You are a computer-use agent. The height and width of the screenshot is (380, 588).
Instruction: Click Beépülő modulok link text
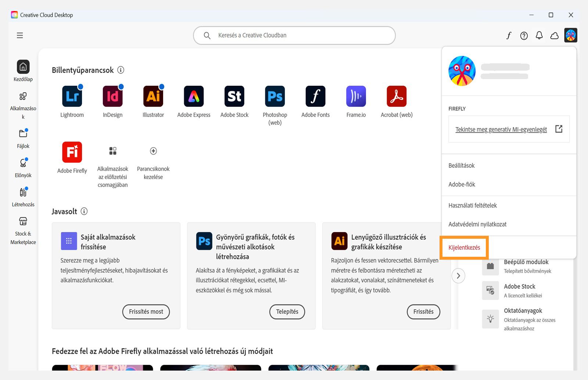click(x=526, y=262)
